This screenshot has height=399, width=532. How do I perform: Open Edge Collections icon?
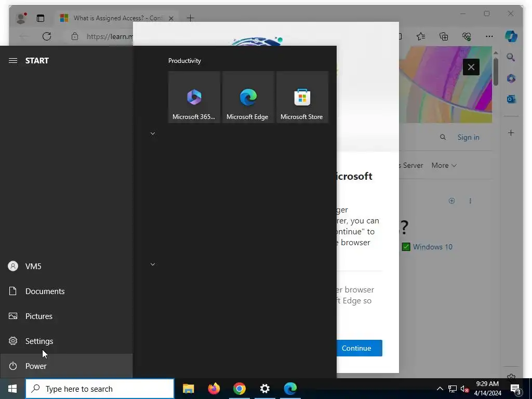click(444, 36)
